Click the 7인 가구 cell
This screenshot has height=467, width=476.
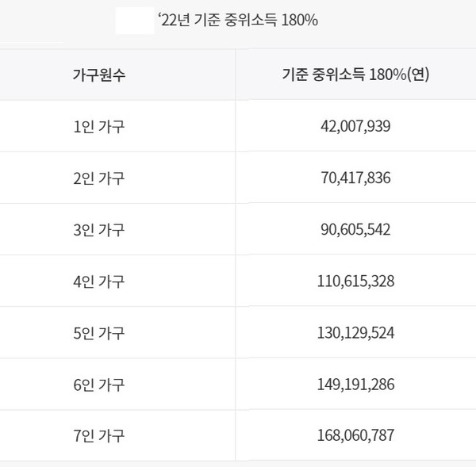coord(98,434)
